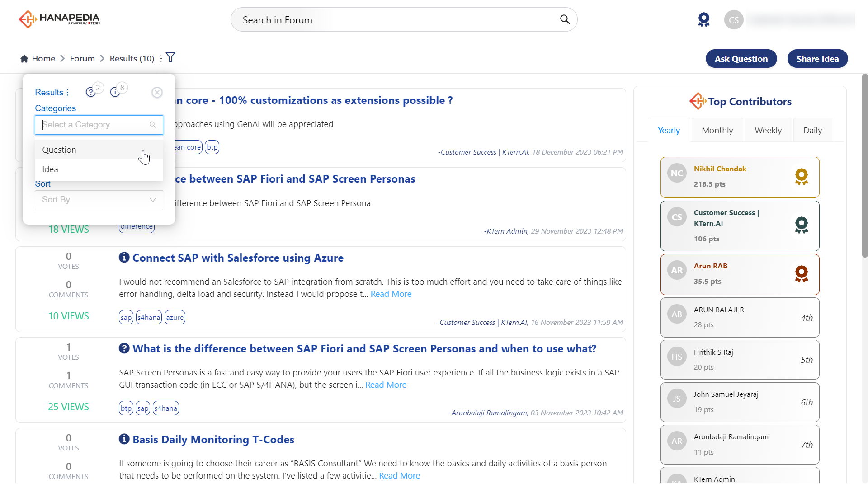Choose Question from category list

tap(99, 150)
